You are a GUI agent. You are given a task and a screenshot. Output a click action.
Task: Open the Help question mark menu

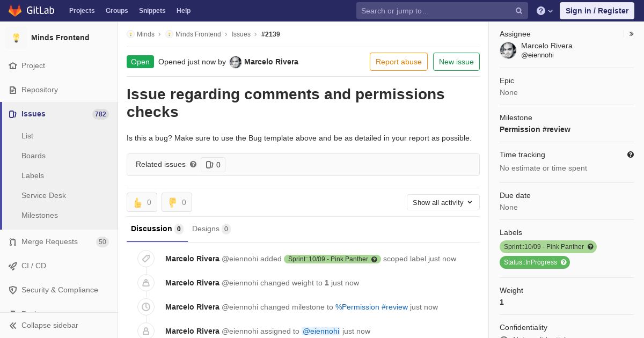(x=545, y=11)
